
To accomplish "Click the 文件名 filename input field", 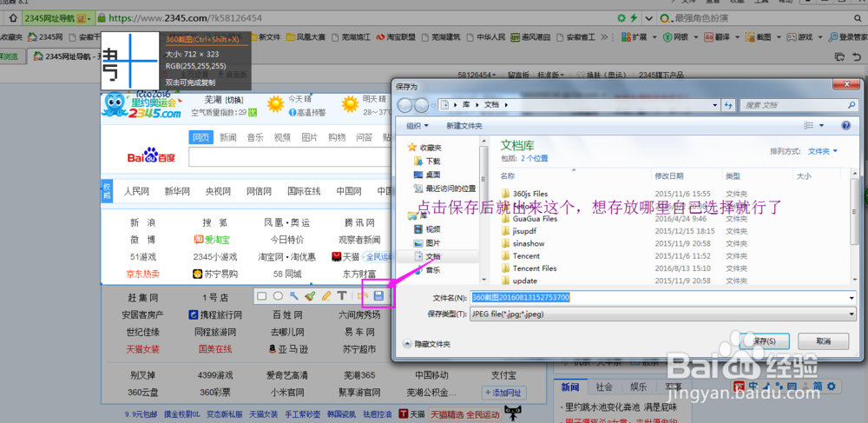I will pyautogui.click(x=658, y=298).
